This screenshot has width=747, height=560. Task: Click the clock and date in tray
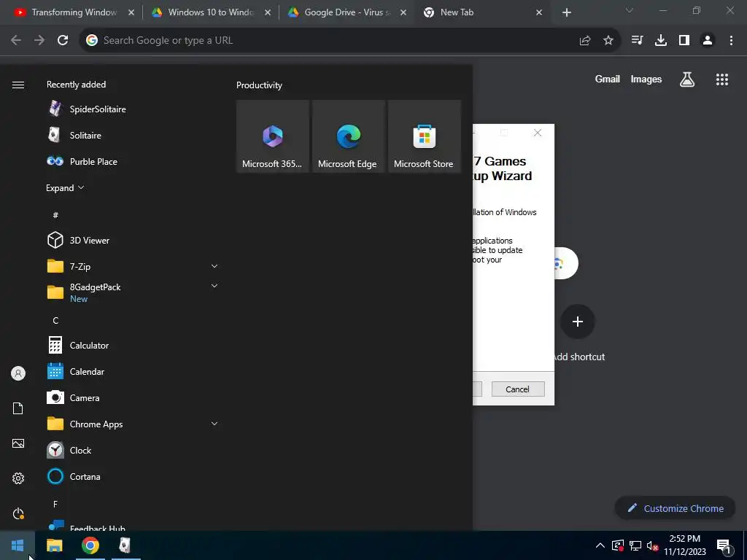pyautogui.click(x=684, y=545)
